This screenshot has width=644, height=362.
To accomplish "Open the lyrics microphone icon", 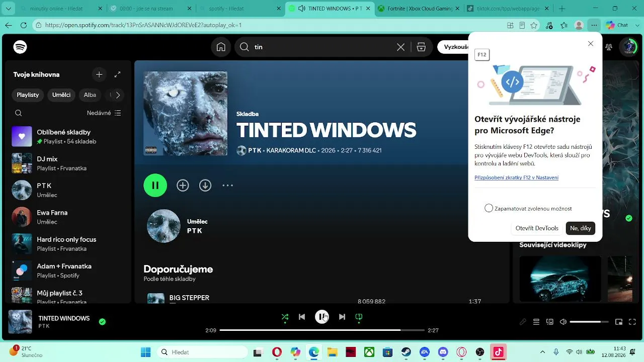I will point(523,322).
